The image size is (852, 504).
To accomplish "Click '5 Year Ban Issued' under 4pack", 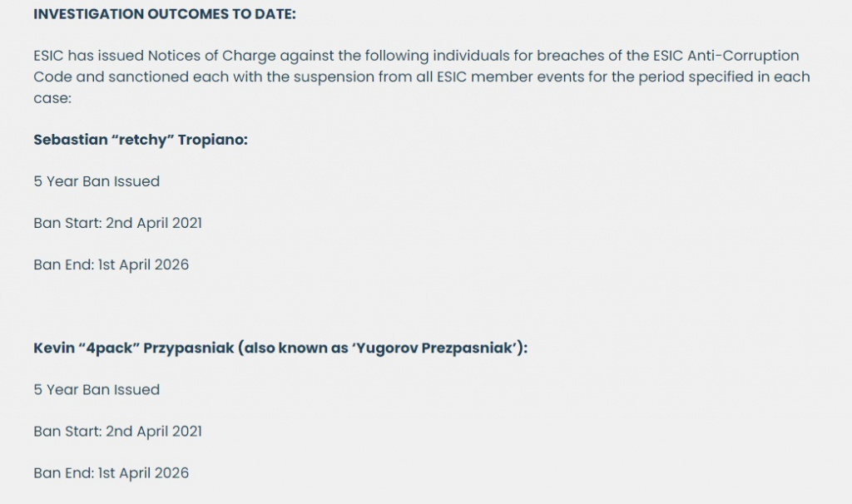I will click(97, 390).
